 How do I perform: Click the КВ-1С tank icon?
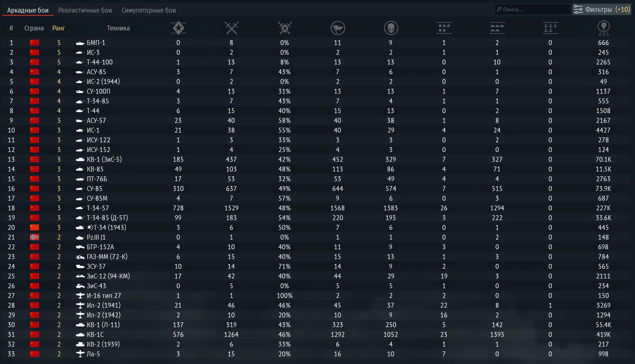coord(80,334)
